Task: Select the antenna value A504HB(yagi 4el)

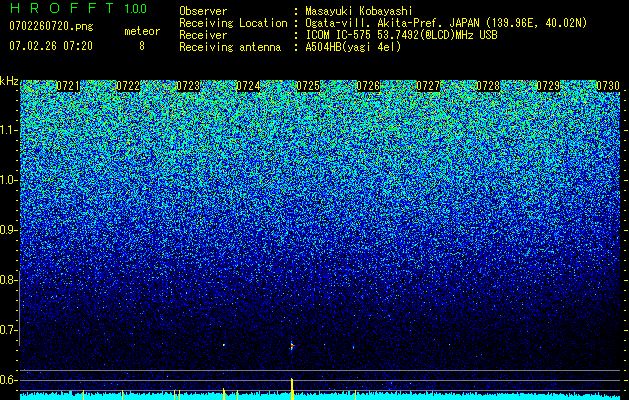Action: 353,47
